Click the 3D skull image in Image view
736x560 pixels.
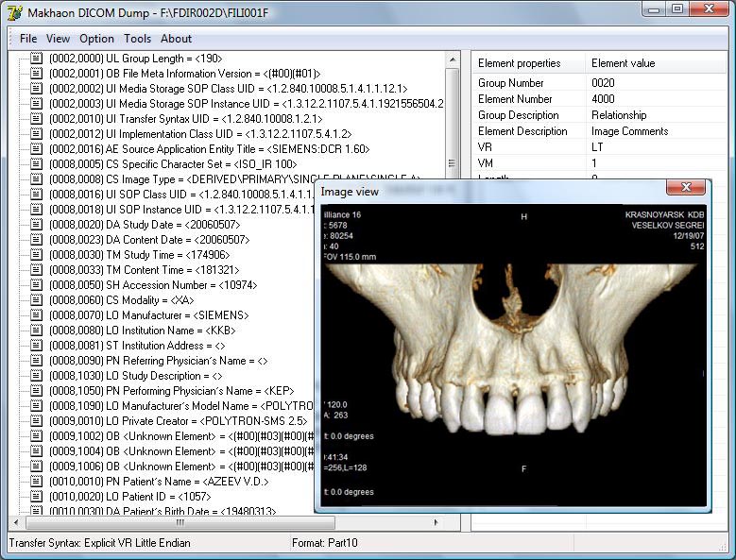click(513, 359)
